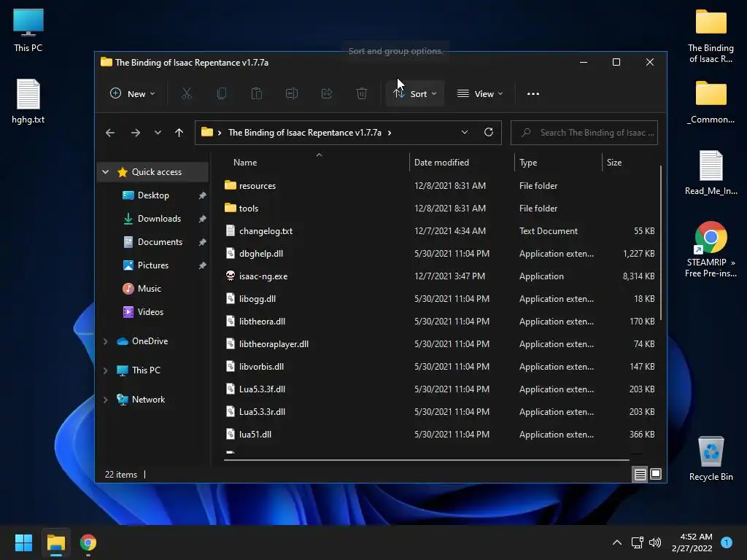Screen dimensions: 747x560
Task: Select the tools folder icon
Action: (x=231, y=208)
